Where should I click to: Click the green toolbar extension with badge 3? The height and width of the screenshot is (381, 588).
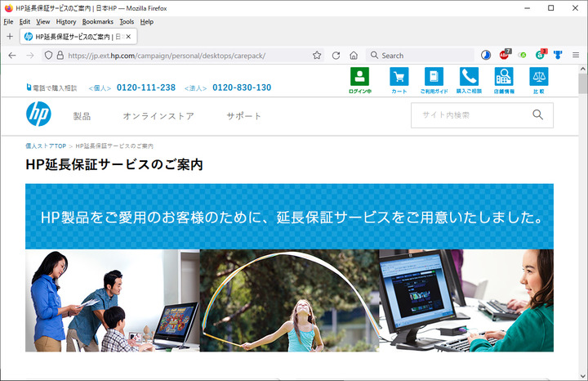pos(541,55)
